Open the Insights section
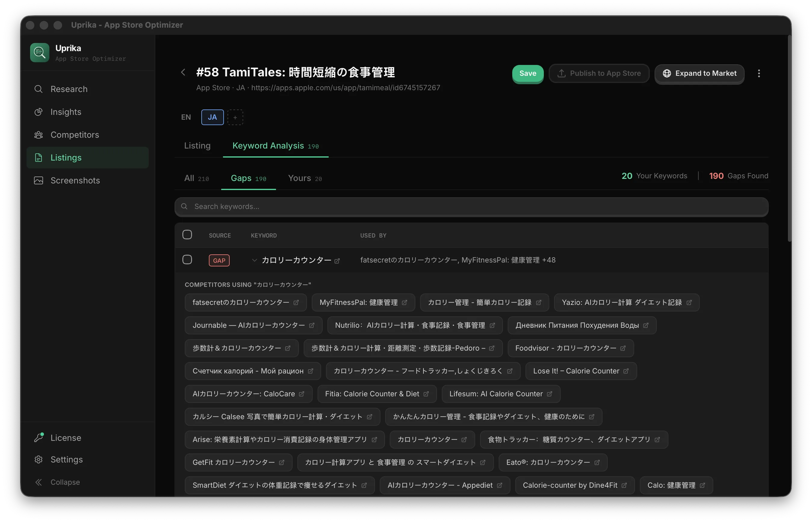This screenshot has height=522, width=812. coord(88,112)
